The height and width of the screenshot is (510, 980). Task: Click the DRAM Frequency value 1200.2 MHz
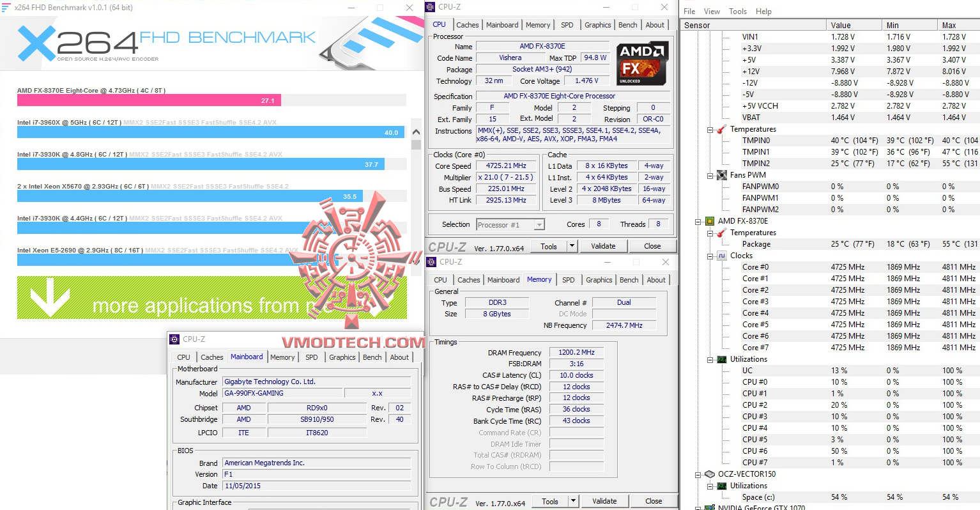[x=576, y=352]
